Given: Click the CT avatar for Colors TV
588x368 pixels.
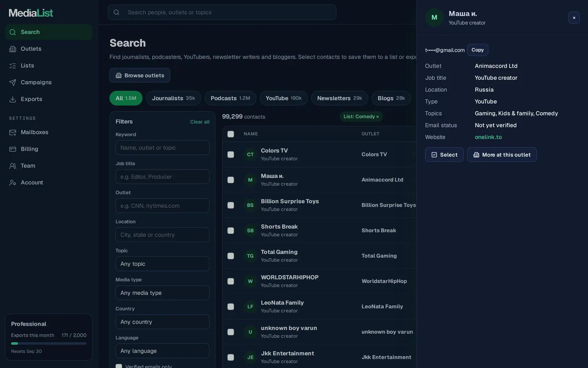Looking at the screenshot, I should (250, 155).
